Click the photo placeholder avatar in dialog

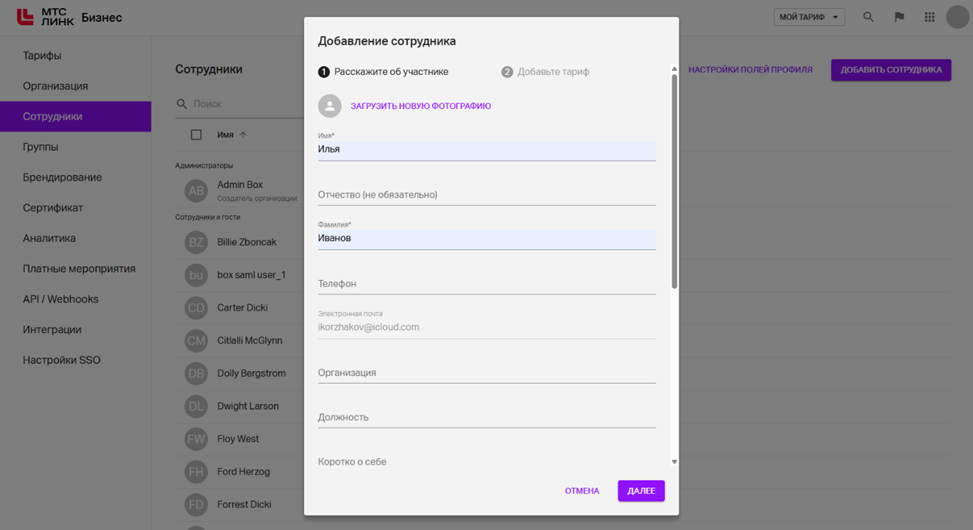point(329,106)
